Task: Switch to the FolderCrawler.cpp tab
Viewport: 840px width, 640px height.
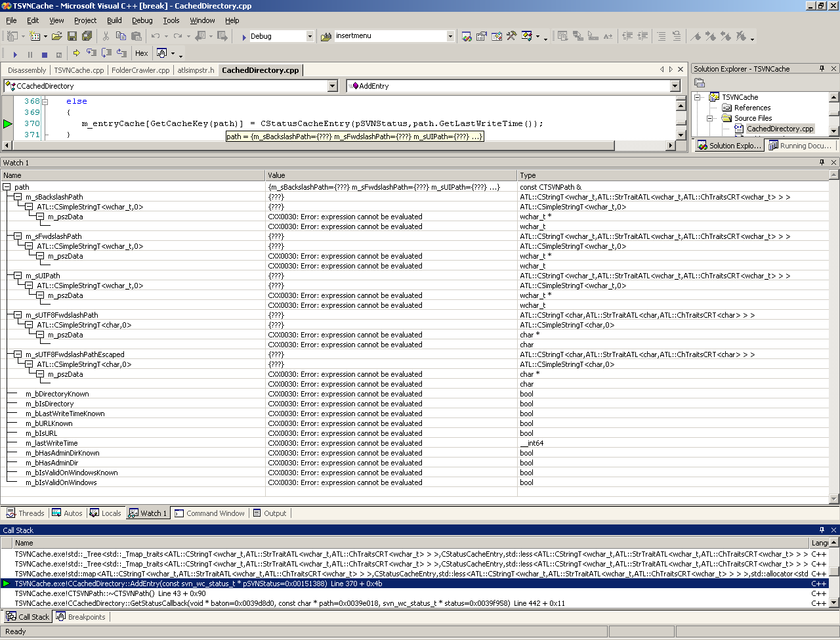Action: coord(140,70)
